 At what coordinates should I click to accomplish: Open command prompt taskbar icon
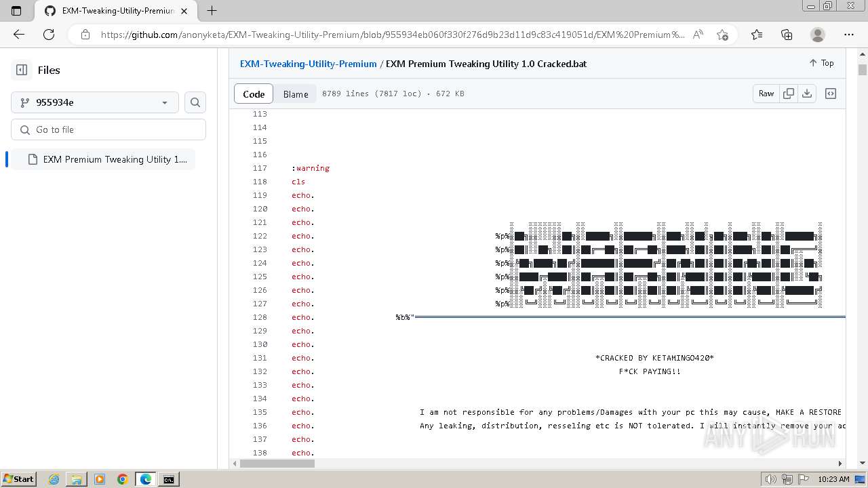pyautogui.click(x=168, y=479)
